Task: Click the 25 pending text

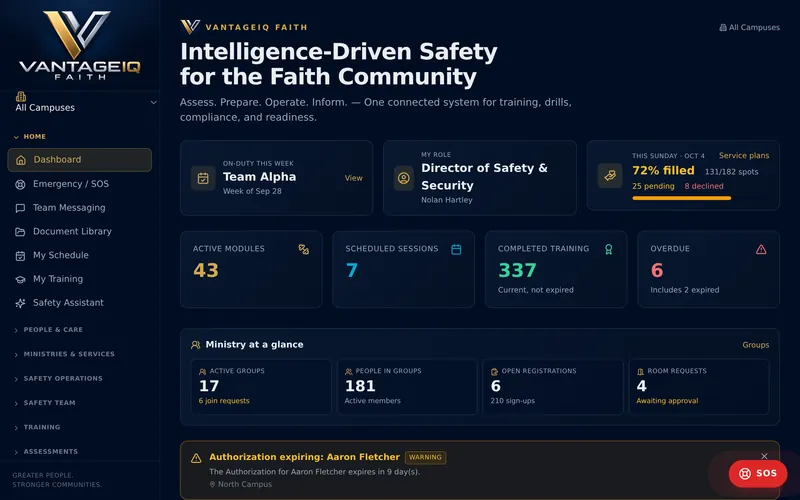Action: [653, 186]
